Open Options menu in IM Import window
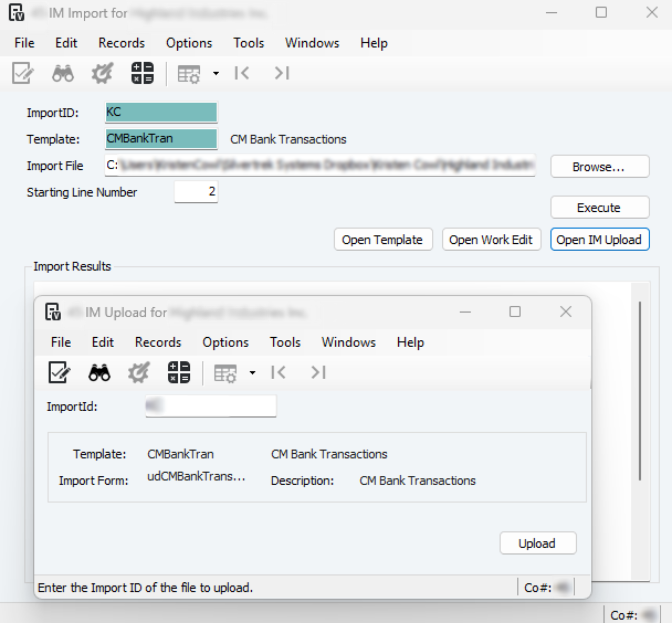This screenshot has height=623, width=672. coord(189,43)
